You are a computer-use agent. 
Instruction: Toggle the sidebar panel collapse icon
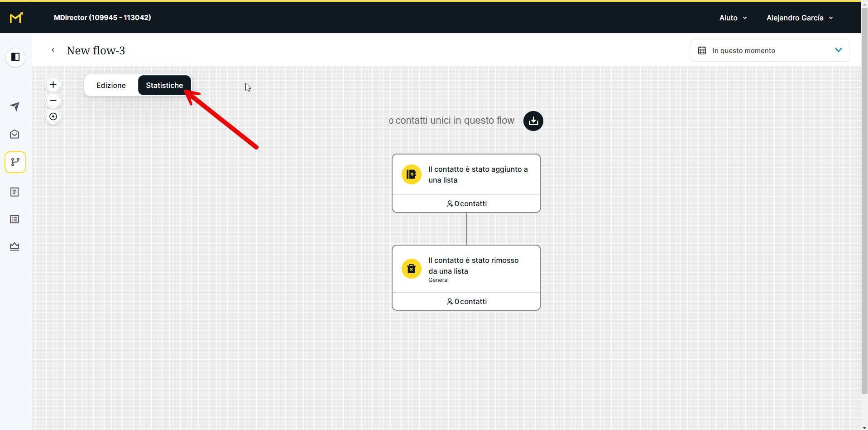(x=15, y=57)
